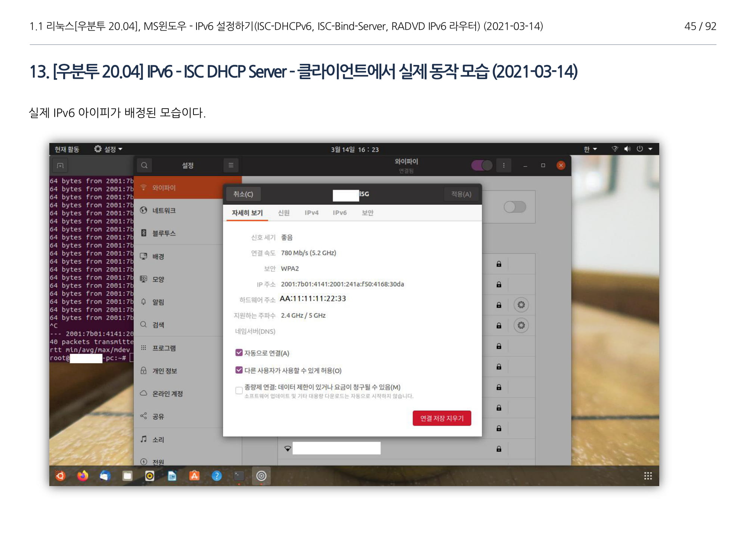Switch to the IPv6 tab
This screenshot has width=747, height=560.
pyautogui.click(x=340, y=213)
